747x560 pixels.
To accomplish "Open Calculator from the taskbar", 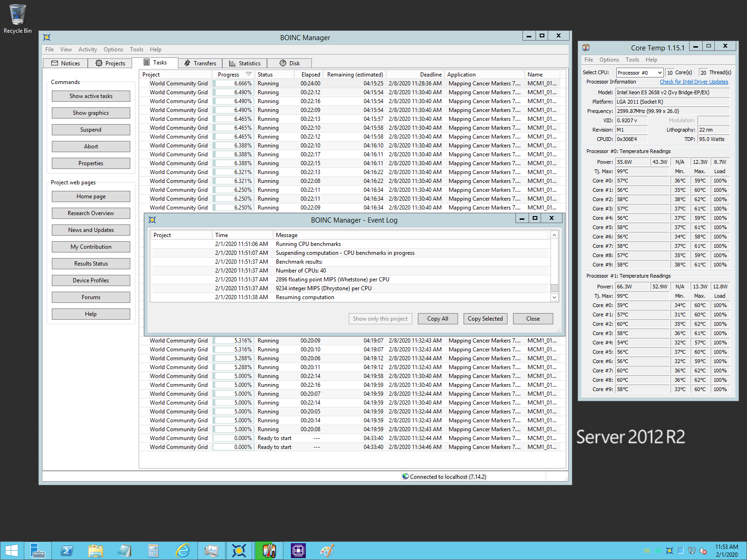I will [153, 551].
